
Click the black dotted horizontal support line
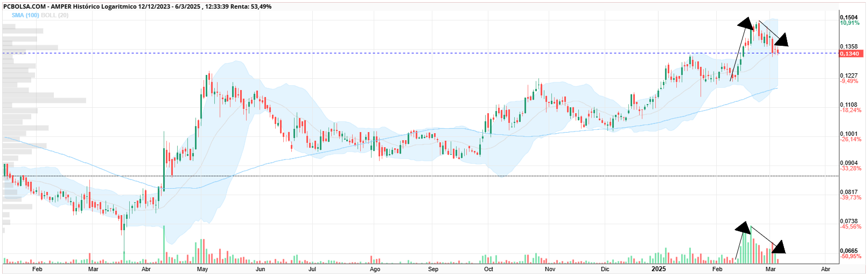click(x=420, y=176)
